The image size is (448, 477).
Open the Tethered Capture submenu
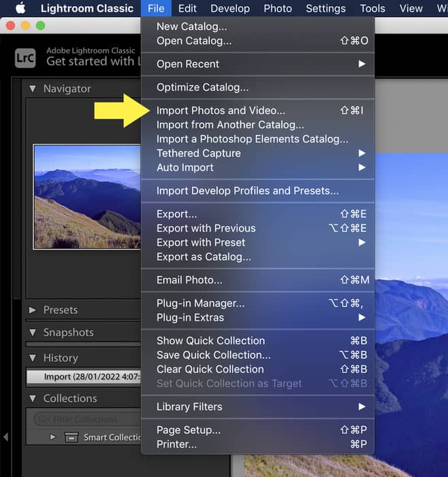click(x=258, y=153)
